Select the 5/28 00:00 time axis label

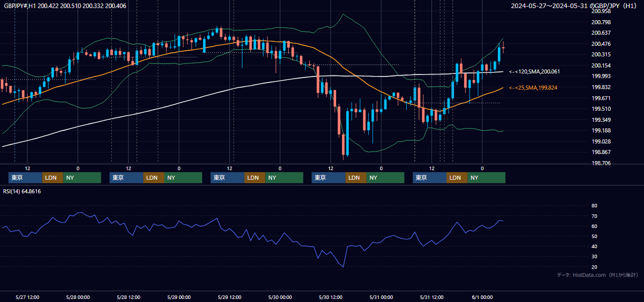(x=78, y=297)
